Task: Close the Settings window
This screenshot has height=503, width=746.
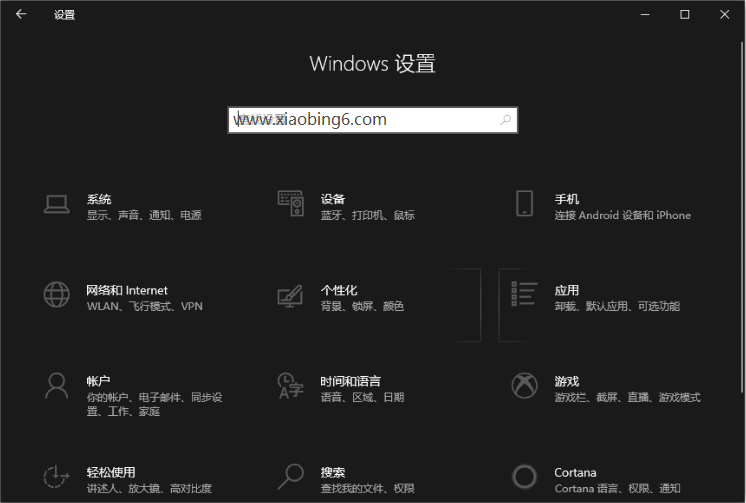Action: coord(725,15)
